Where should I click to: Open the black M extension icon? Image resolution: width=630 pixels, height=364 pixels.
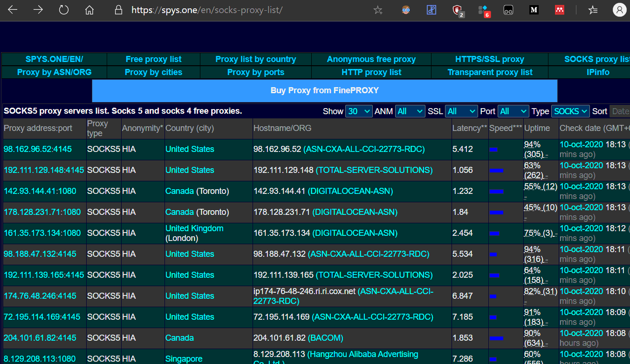click(x=534, y=10)
